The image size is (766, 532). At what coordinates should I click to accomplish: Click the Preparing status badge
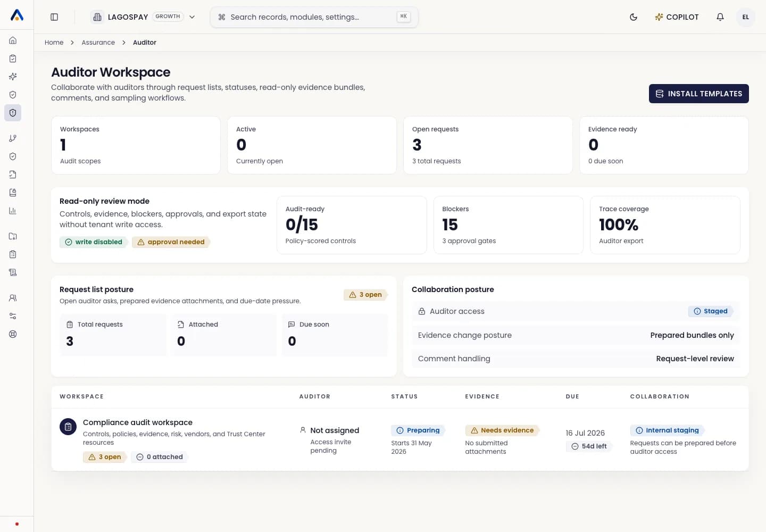point(418,430)
